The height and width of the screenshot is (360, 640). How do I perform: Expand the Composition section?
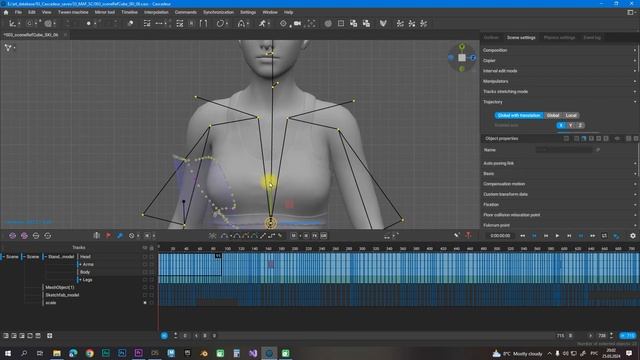click(559, 50)
